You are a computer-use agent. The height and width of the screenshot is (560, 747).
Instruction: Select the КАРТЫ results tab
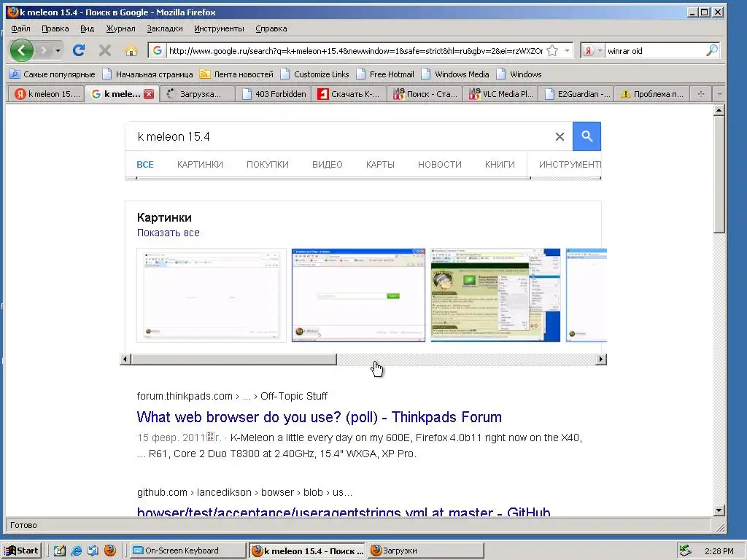380,164
